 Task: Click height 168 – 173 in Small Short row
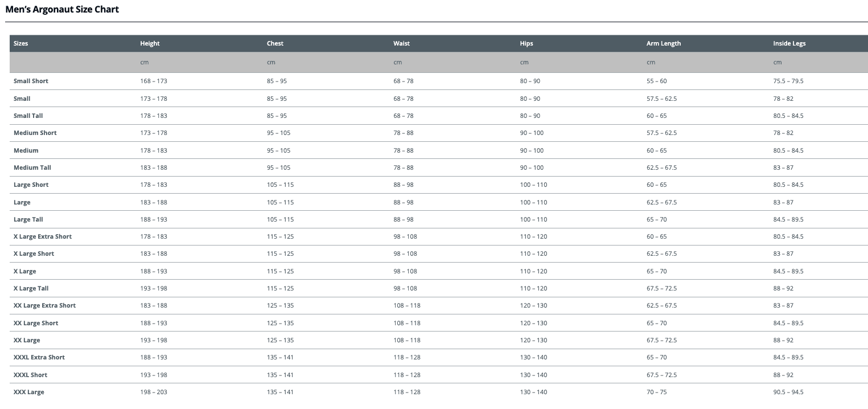pyautogui.click(x=154, y=81)
